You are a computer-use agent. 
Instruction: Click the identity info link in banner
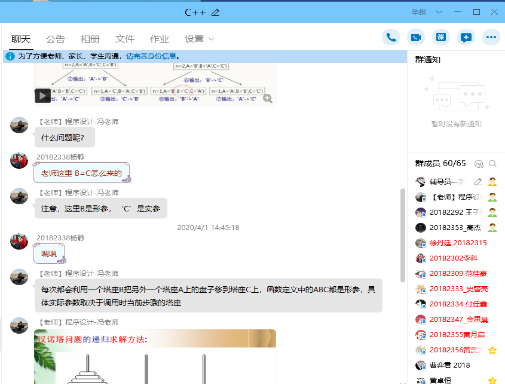(151, 56)
